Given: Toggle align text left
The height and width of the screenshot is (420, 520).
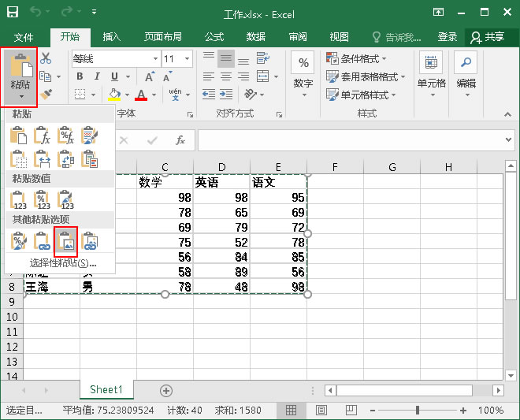Looking at the screenshot, I should 209,76.
